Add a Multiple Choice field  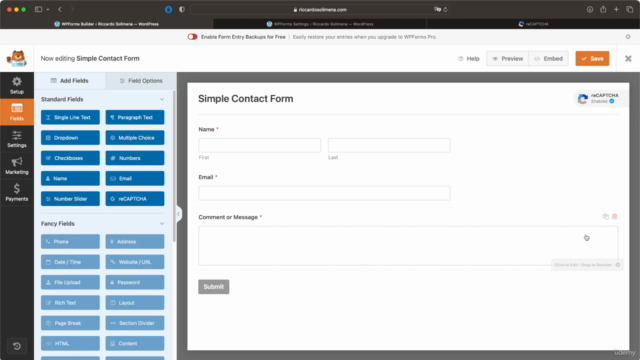[135, 138]
